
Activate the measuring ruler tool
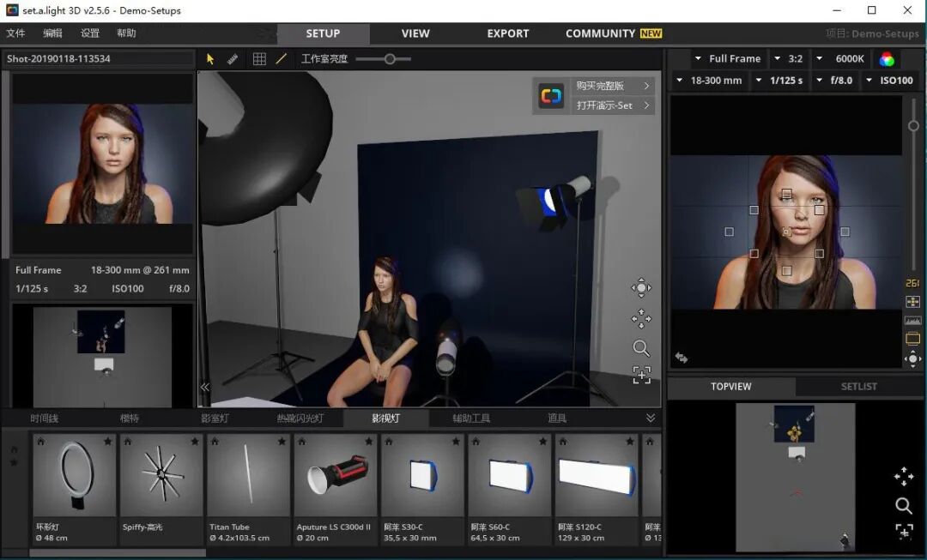point(233,59)
